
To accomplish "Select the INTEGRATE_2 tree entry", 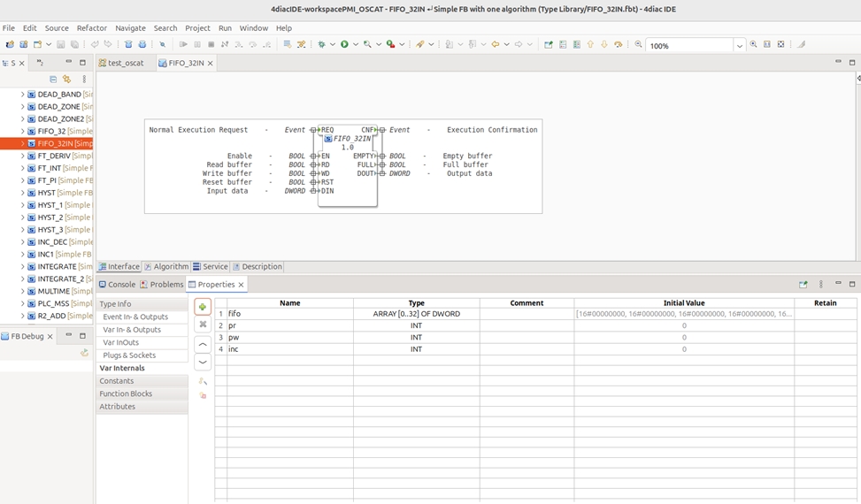I will coord(60,279).
